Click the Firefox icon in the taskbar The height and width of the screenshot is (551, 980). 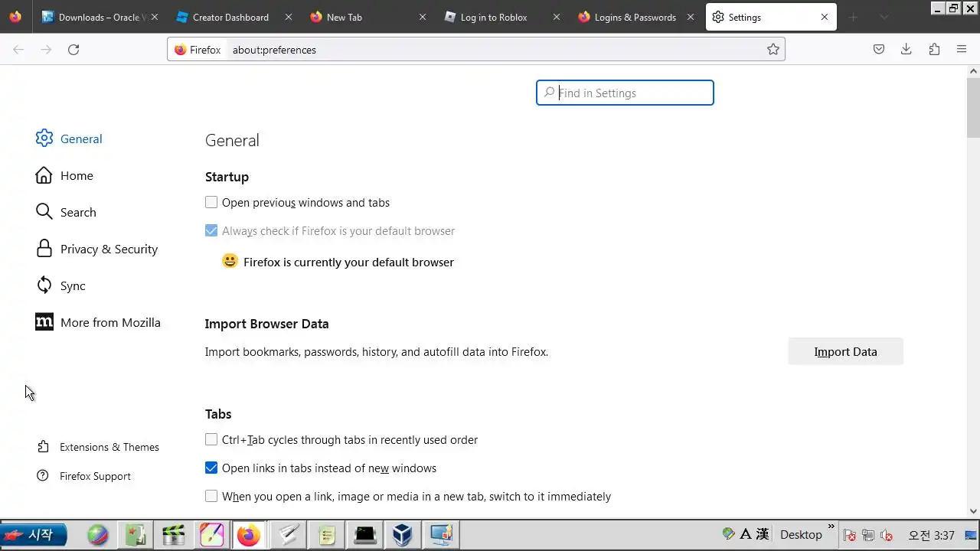(248, 535)
